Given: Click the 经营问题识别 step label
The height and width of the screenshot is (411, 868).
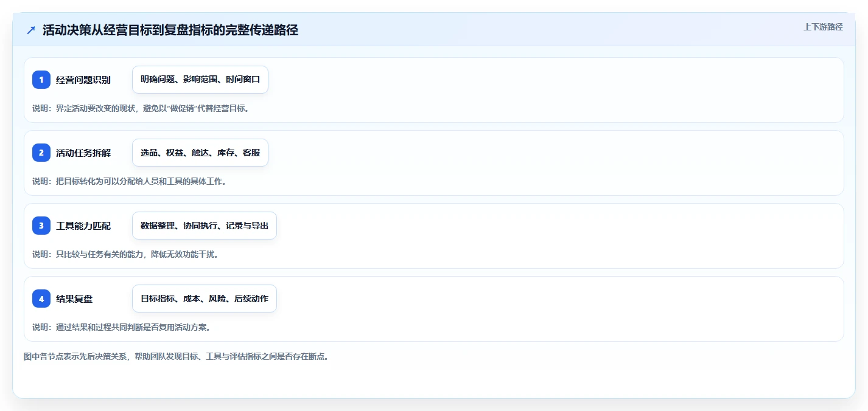Looking at the screenshot, I should point(83,80).
